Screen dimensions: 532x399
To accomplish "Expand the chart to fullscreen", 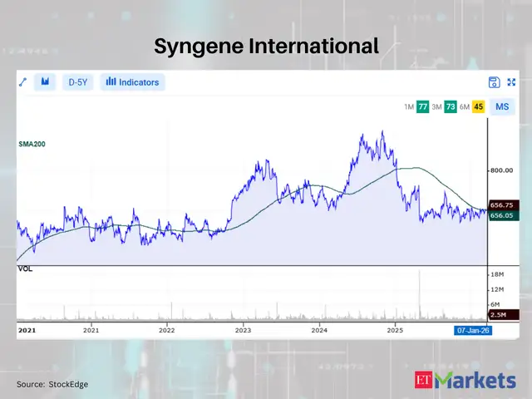I will (511, 81).
